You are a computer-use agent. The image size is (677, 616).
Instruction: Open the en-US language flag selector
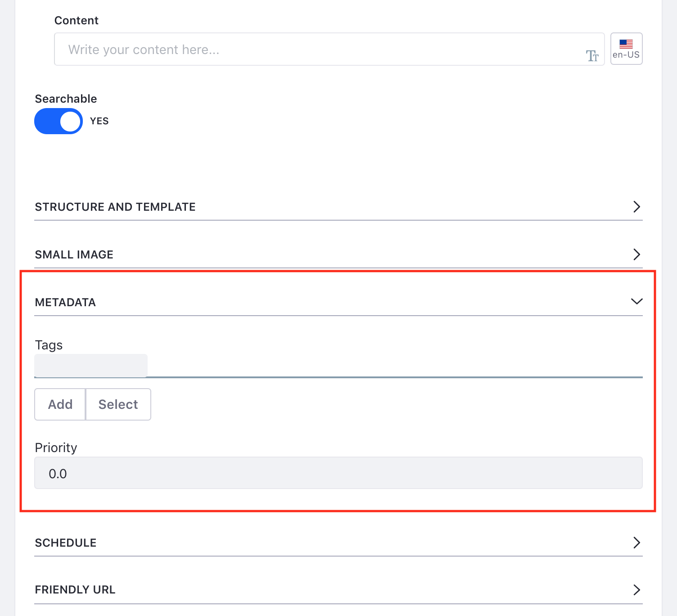tap(626, 49)
